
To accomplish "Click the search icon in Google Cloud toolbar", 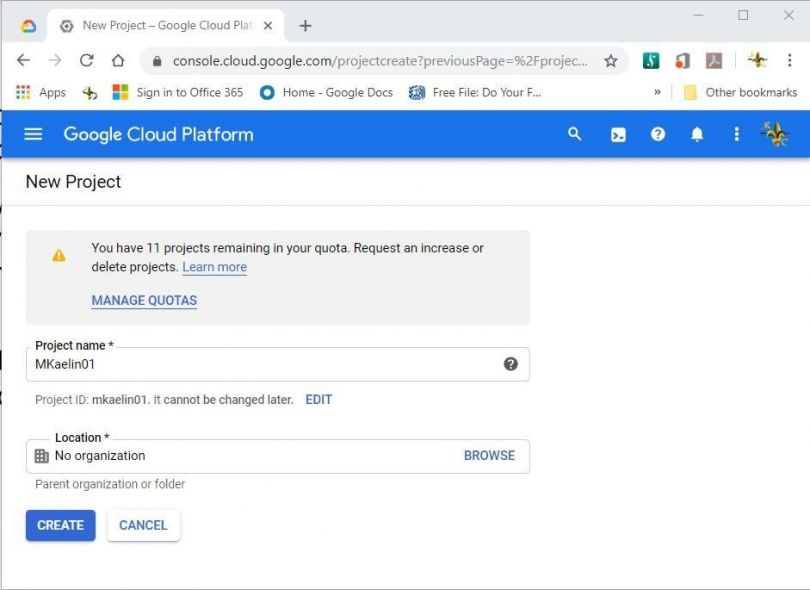I will (575, 134).
